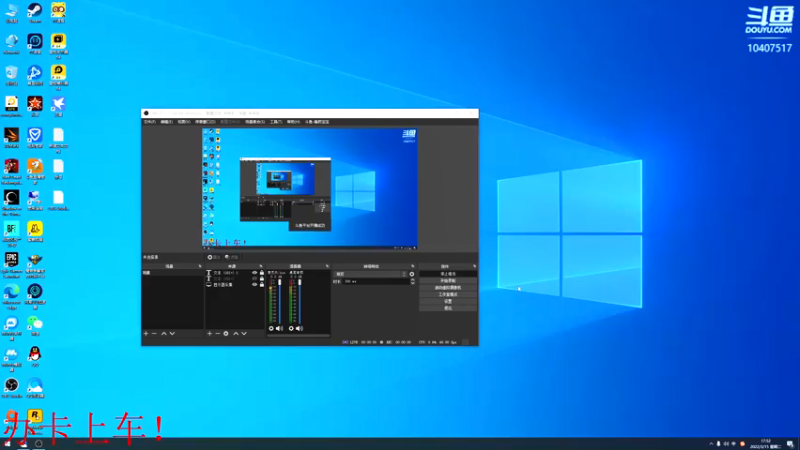Open source properties gear in Sources toolbar
The height and width of the screenshot is (450, 800).
[x=226, y=334]
